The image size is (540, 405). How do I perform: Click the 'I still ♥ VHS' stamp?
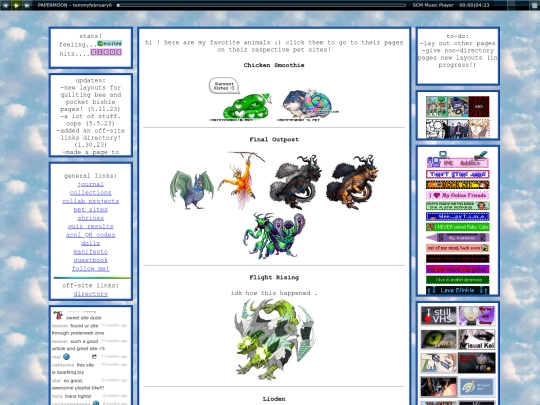[438, 316]
